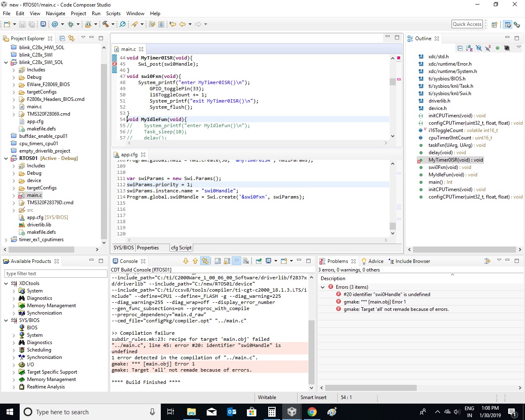
Task: Select swi0Handle undefined error entry
Action: pos(387,294)
